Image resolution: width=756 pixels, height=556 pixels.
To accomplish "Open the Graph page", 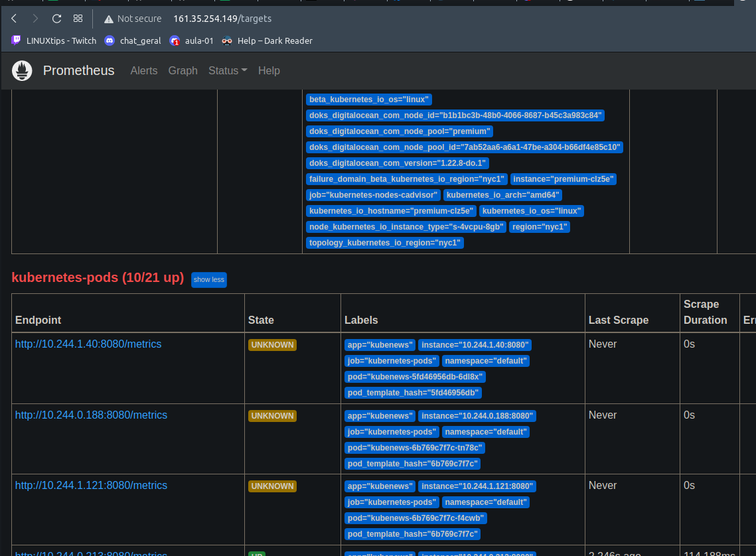I will coord(183,71).
